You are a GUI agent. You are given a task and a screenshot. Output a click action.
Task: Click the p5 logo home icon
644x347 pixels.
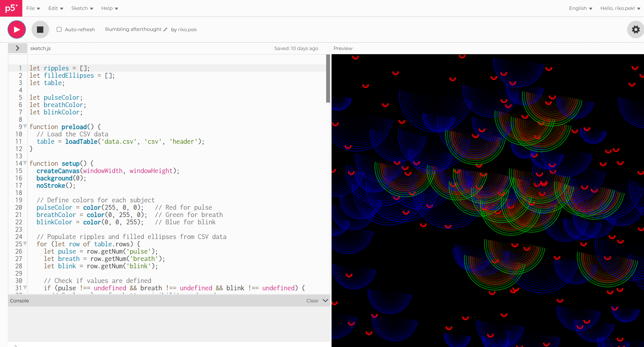coord(11,8)
